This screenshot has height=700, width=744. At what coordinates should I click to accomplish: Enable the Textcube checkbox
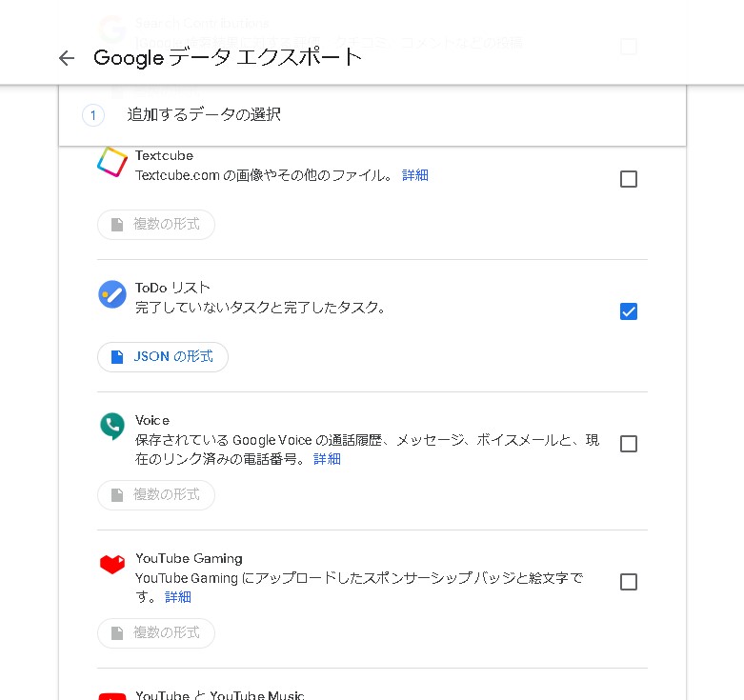tap(629, 179)
